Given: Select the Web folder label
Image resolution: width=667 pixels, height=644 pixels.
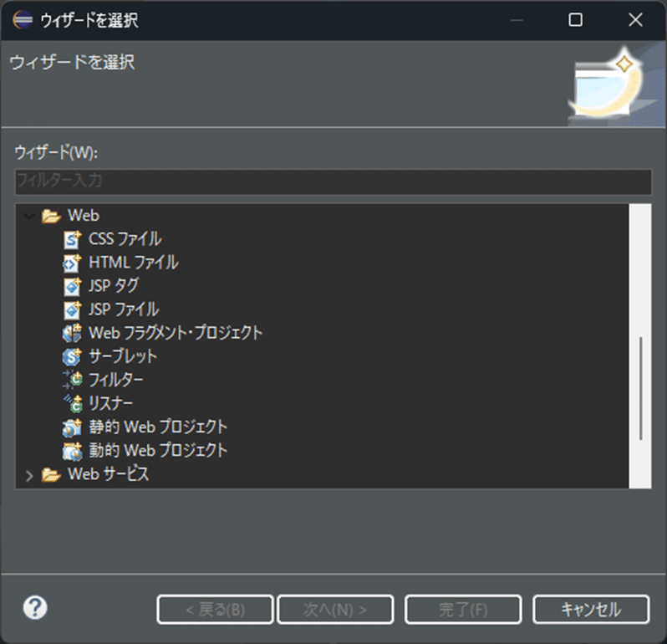Looking at the screenshot, I should click(84, 216).
